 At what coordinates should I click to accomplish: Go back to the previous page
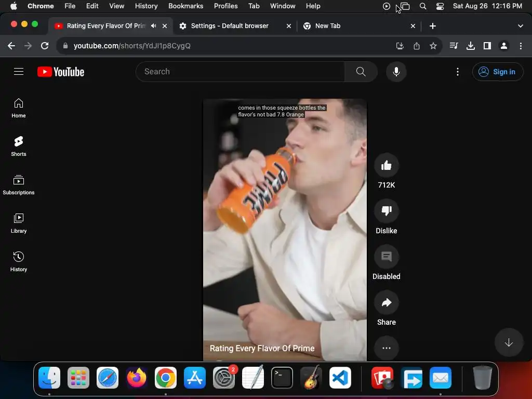(x=11, y=46)
